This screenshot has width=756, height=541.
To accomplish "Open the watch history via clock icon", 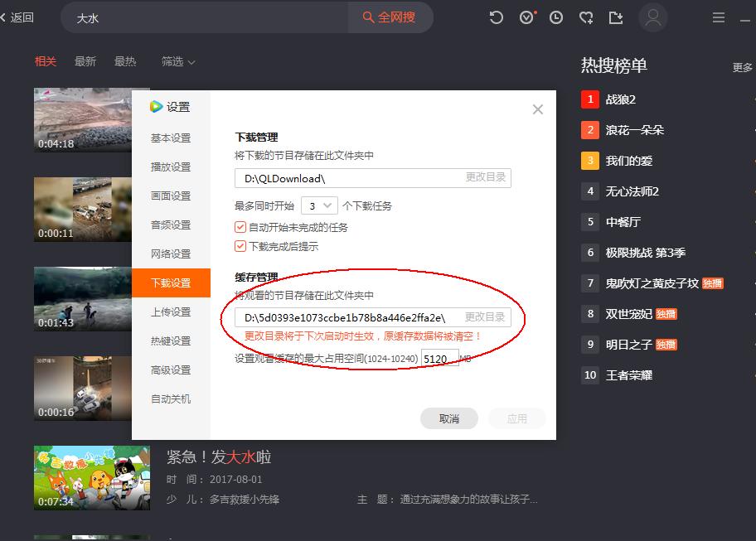I will click(555, 17).
